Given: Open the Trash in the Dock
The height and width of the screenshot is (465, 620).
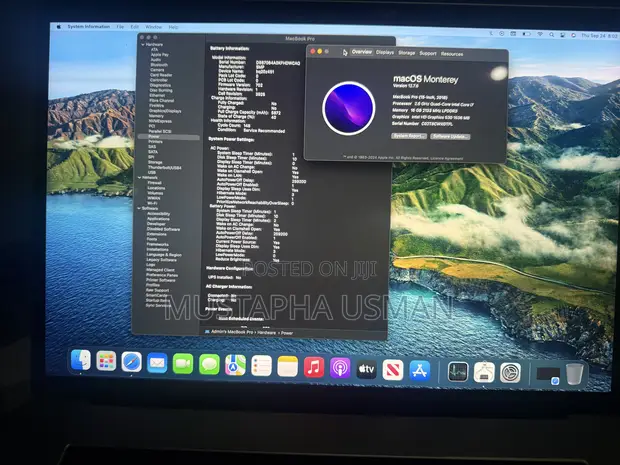Looking at the screenshot, I should [x=574, y=374].
